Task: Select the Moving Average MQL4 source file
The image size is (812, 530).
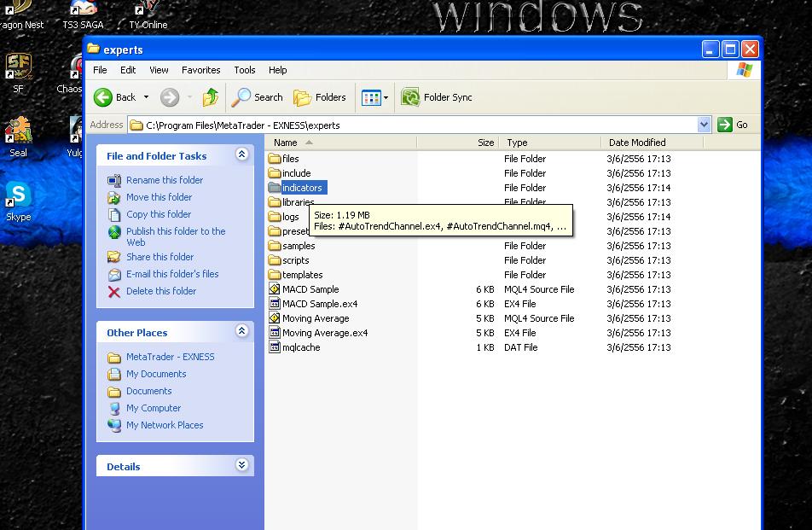Action: (309, 318)
